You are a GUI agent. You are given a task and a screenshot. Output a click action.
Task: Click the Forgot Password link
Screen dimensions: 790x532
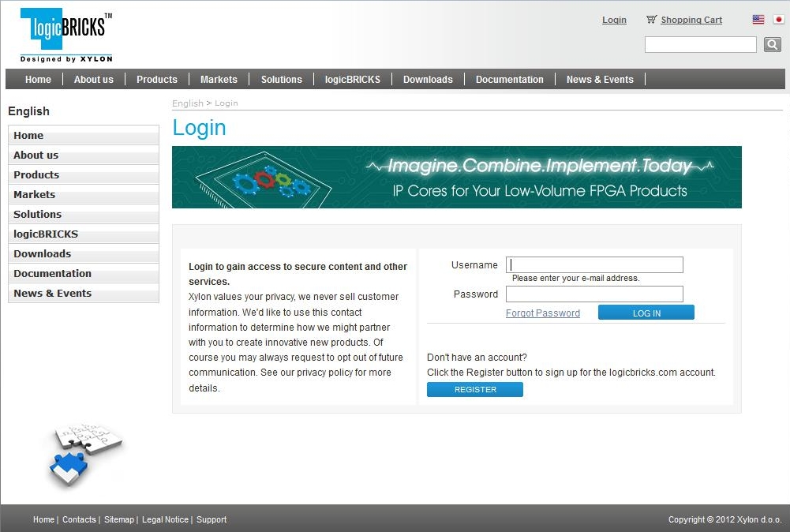543,313
